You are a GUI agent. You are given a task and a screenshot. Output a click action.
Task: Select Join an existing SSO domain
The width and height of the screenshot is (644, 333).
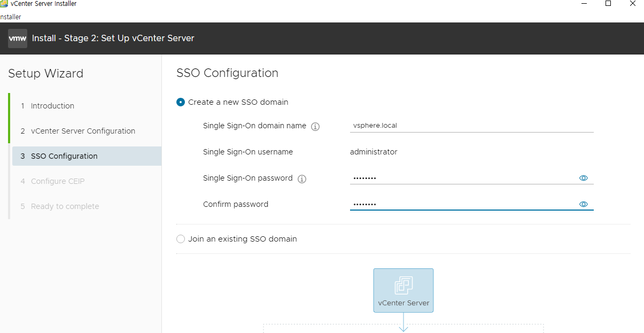click(181, 239)
